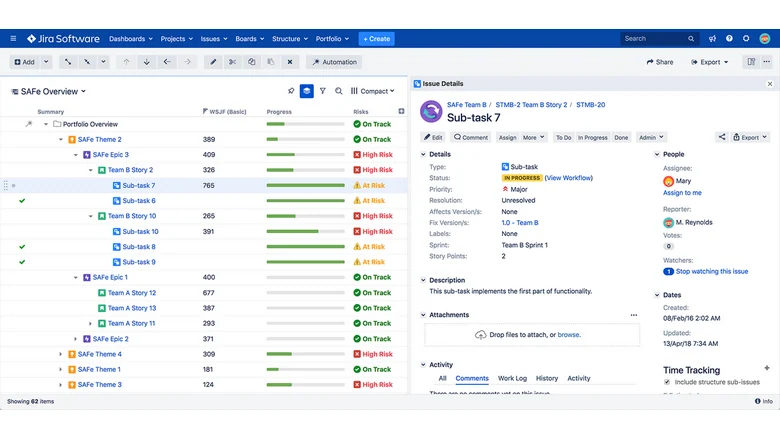Click the remove X toolbar icon

[290, 62]
